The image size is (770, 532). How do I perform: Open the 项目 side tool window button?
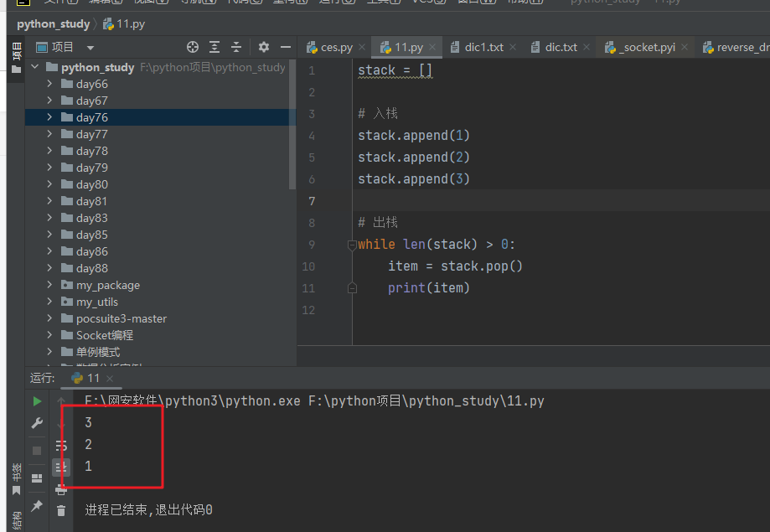tap(16, 58)
